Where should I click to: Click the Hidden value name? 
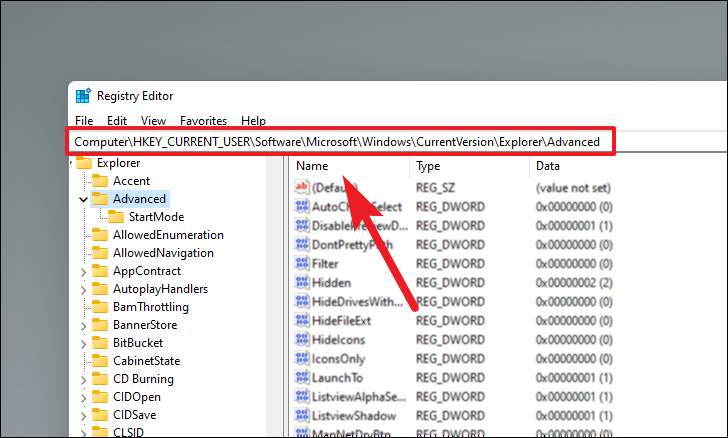tap(331, 283)
